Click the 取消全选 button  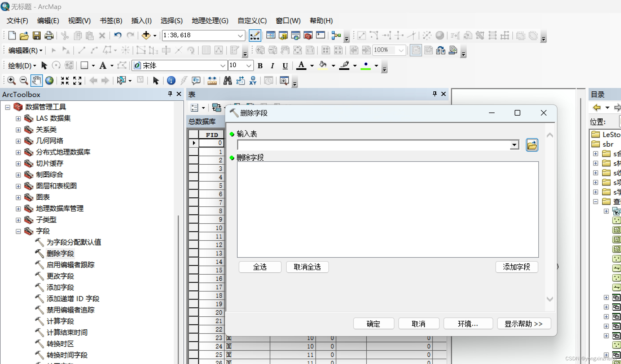(307, 267)
